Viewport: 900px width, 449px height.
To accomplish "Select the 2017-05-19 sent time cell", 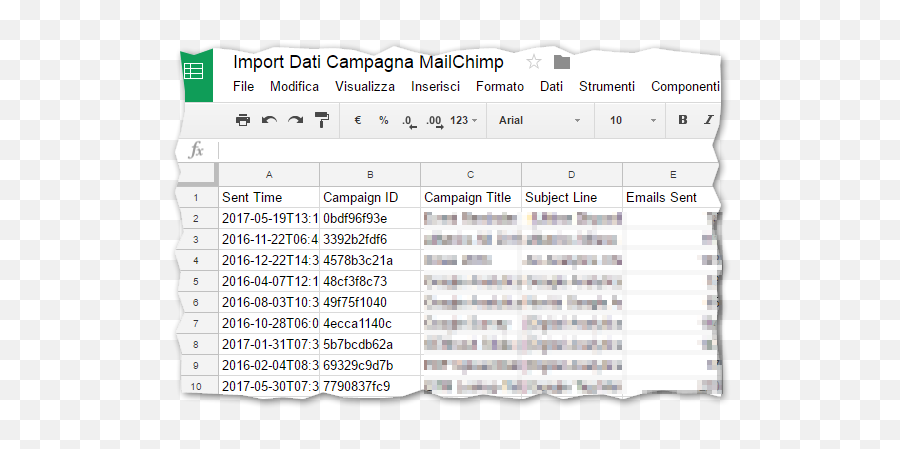I will [x=269, y=219].
